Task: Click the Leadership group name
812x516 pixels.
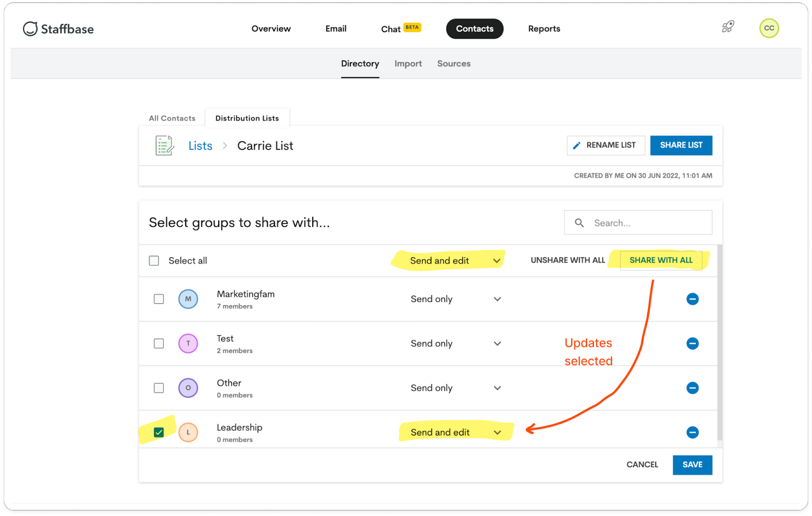Action: point(240,428)
